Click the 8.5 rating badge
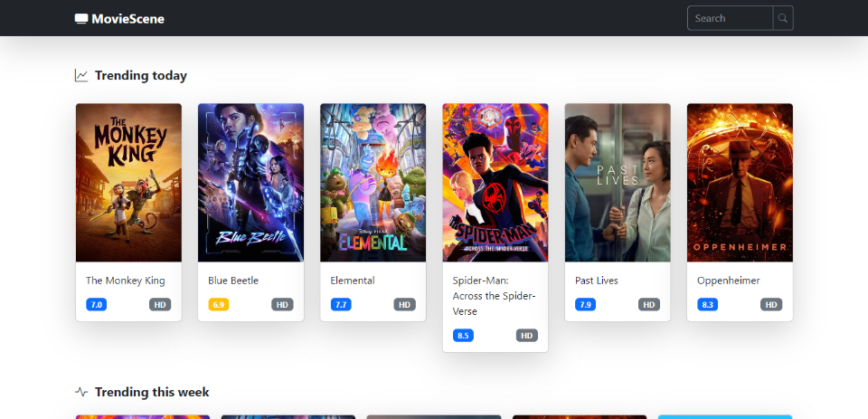 point(463,336)
